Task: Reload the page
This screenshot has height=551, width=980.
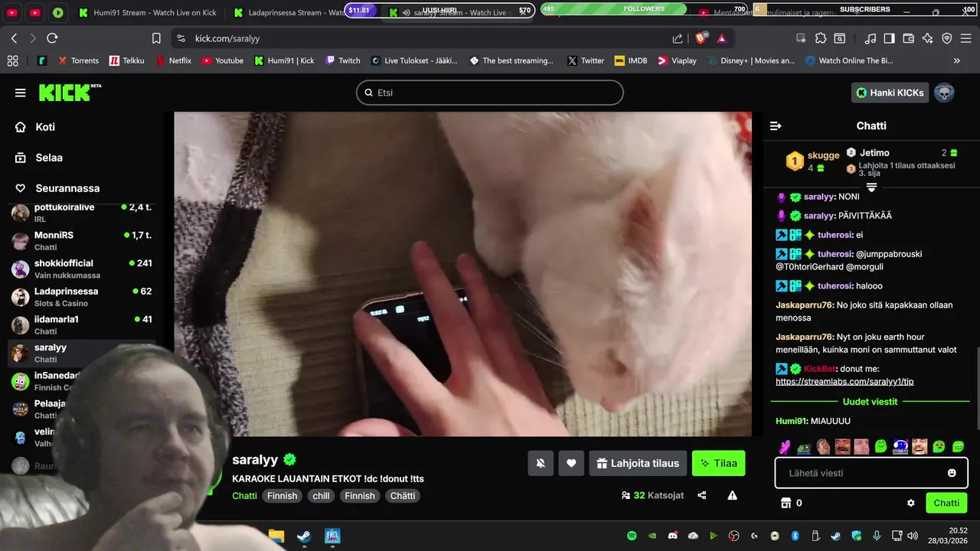Action: [52, 38]
